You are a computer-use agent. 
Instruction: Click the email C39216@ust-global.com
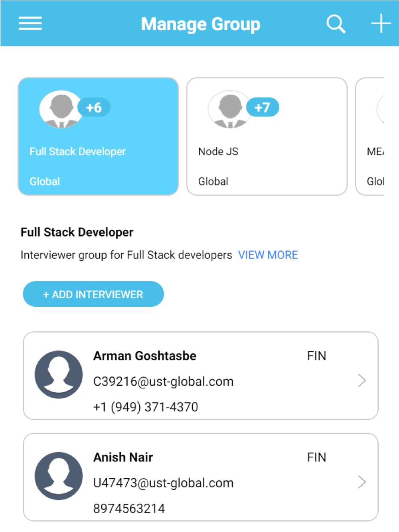[x=163, y=382]
